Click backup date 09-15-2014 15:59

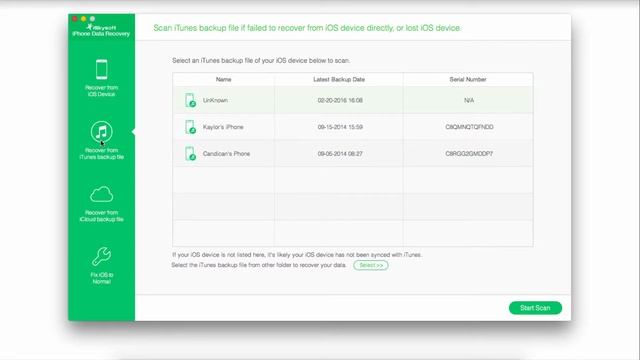pyautogui.click(x=340, y=127)
